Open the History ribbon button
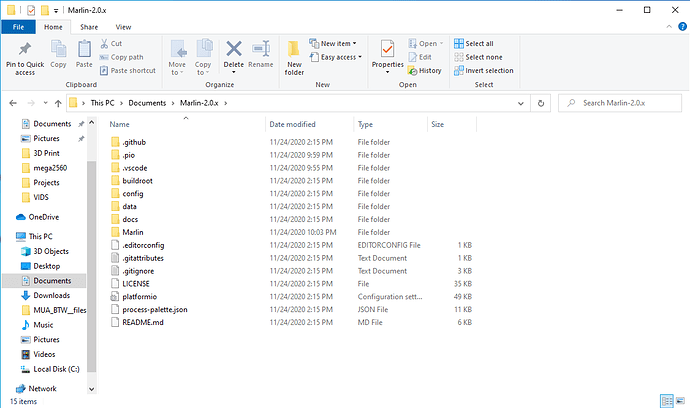 point(424,70)
